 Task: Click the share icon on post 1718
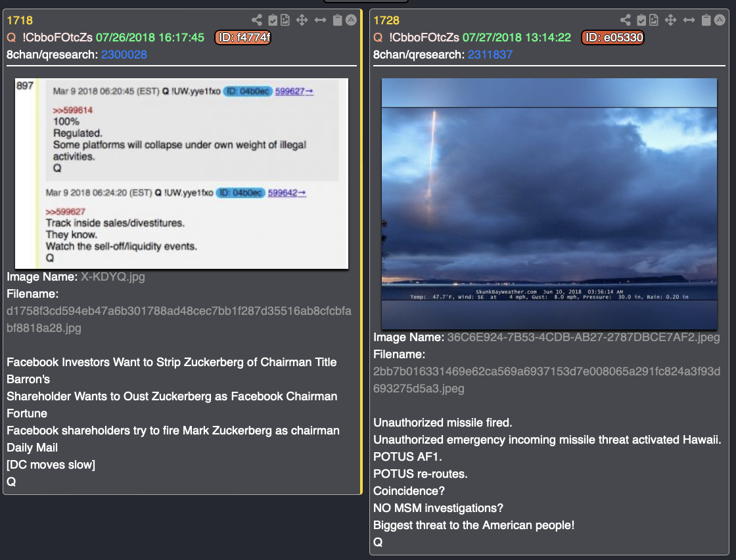(257, 20)
